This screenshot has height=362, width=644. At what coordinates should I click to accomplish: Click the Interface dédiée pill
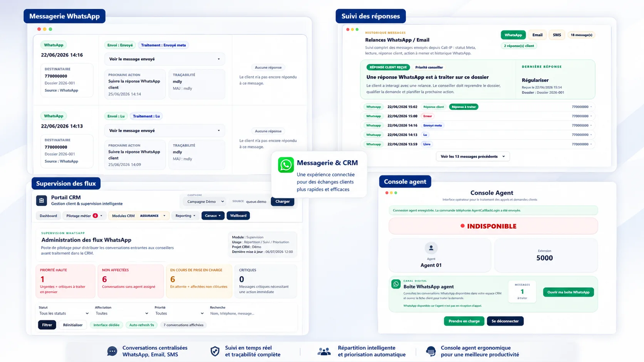pos(106,325)
